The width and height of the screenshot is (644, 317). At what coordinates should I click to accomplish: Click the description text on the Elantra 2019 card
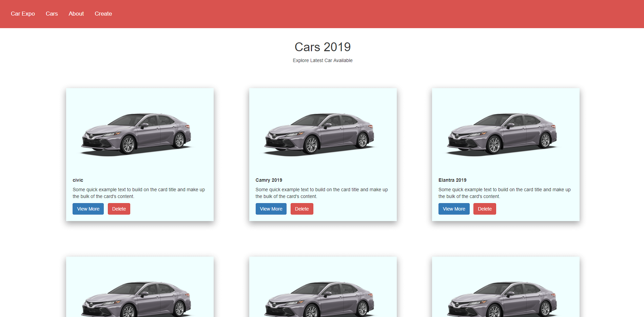click(505, 193)
